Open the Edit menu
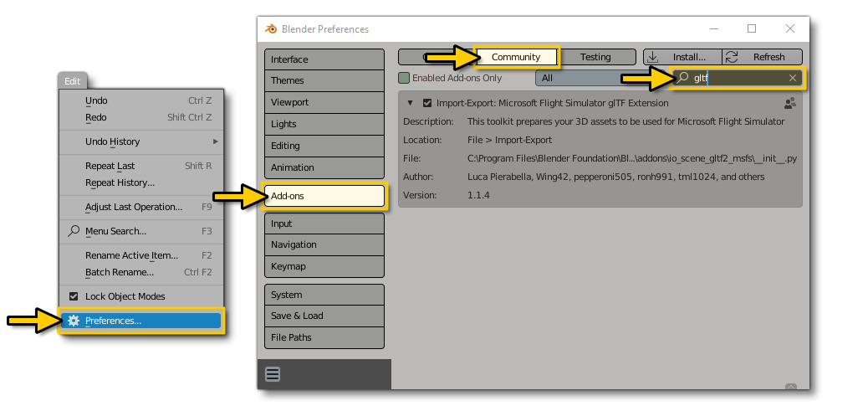Screen dimensions: 868x406 tap(73, 81)
